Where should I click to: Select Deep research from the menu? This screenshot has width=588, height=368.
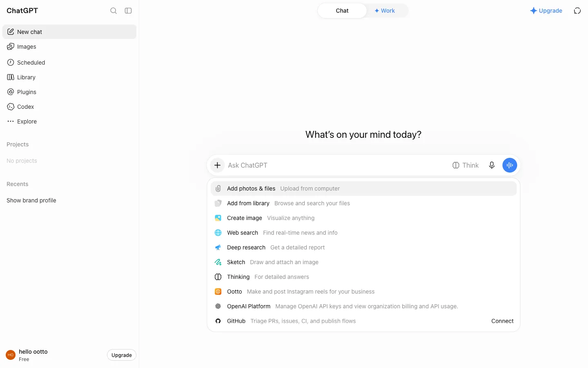363,247
